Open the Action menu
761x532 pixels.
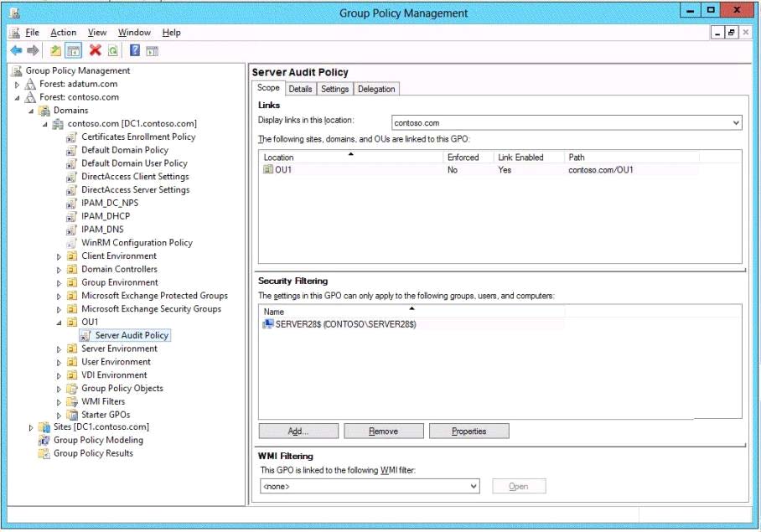(x=63, y=33)
